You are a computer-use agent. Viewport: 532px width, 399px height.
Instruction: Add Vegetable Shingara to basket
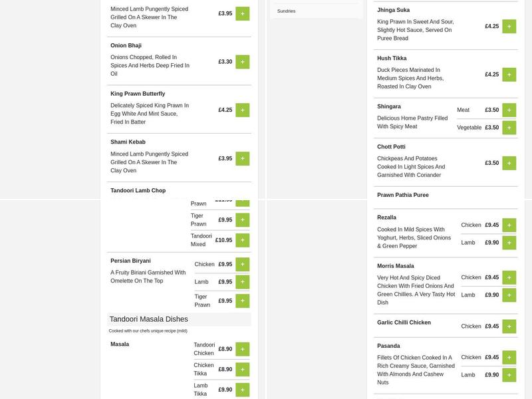[509, 128]
